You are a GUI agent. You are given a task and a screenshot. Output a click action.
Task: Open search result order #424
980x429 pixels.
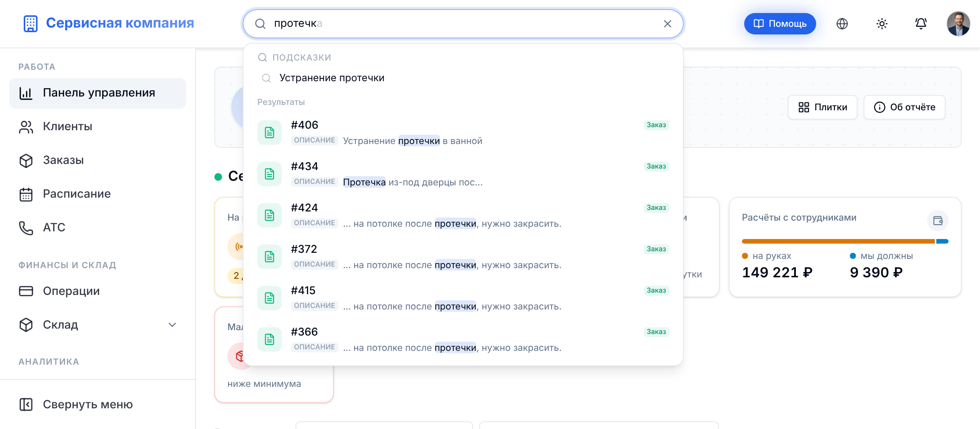tap(463, 215)
